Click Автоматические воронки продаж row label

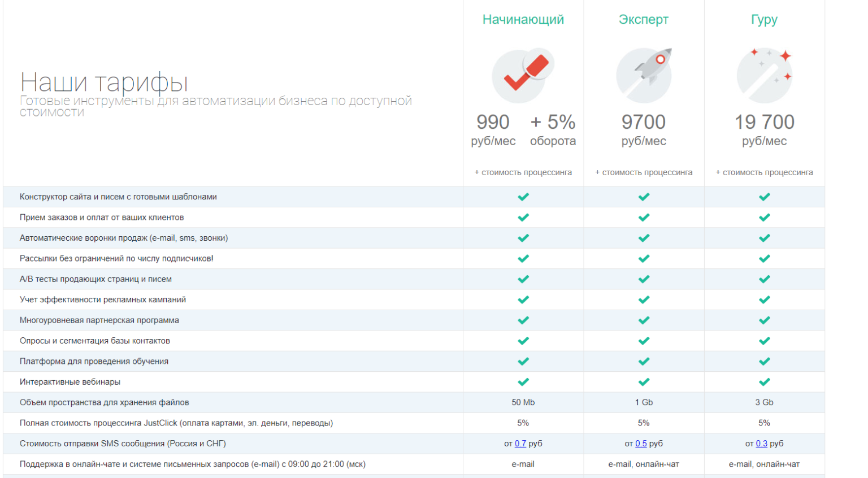point(124,238)
